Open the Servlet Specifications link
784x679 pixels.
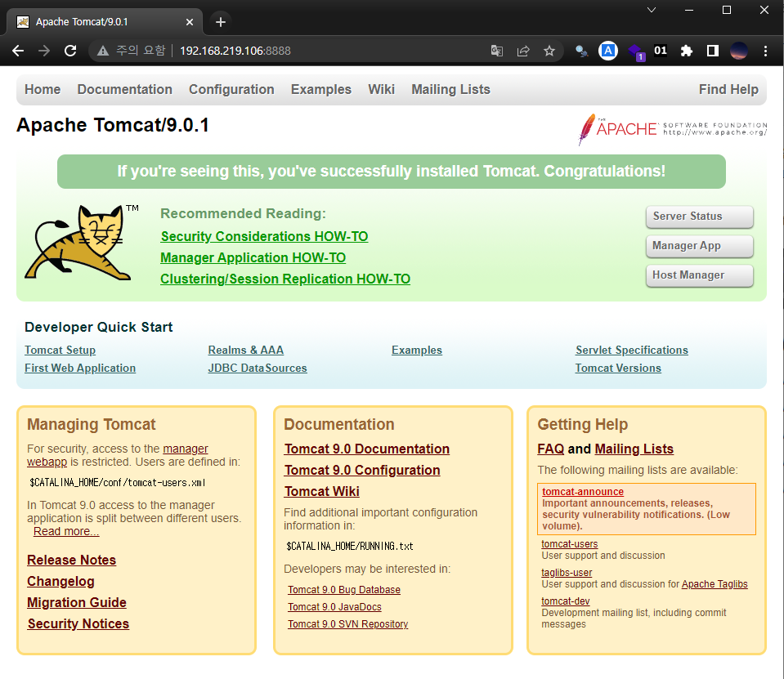tap(631, 351)
